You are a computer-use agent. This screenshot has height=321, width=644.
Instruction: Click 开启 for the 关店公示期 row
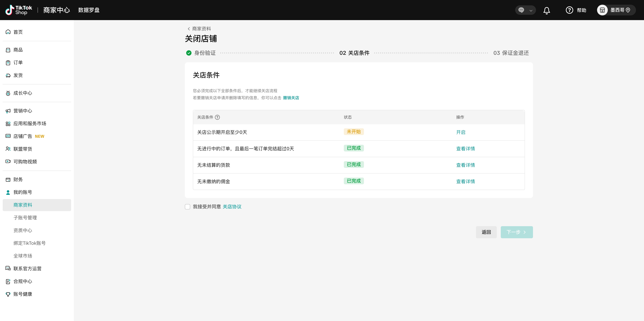pos(461,132)
